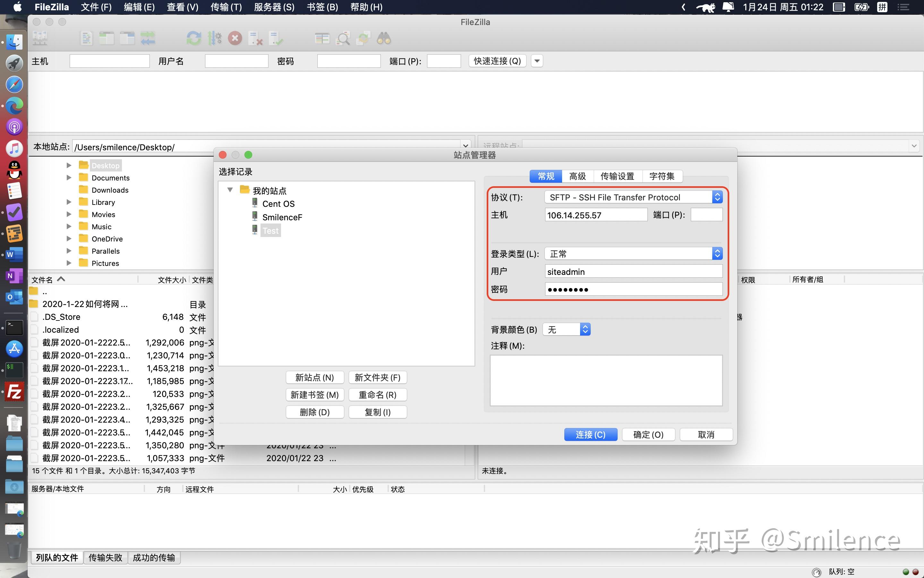Viewport: 924px width, 578px height.
Task: Expand the OneDrive folder in local tree
Action: tap(69, 239)
